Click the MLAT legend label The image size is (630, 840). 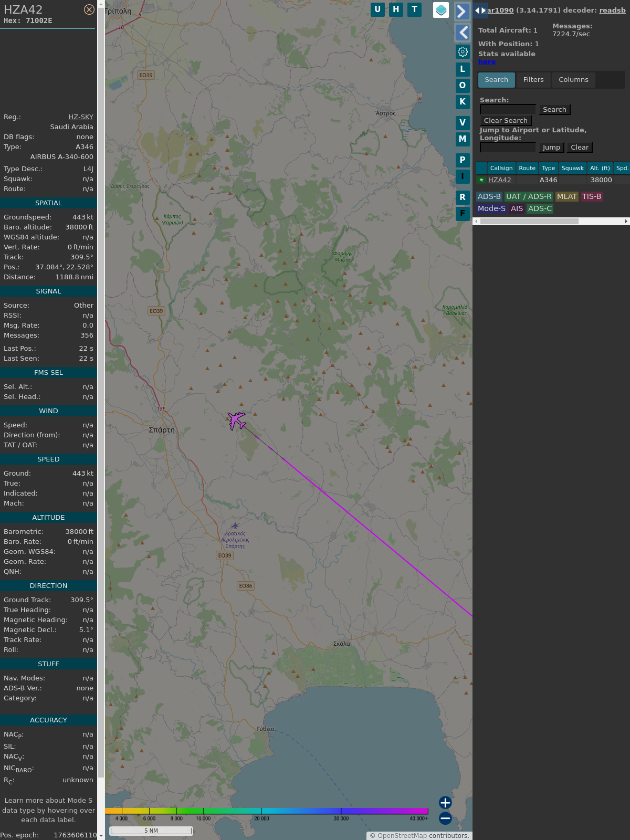[567, 196]
